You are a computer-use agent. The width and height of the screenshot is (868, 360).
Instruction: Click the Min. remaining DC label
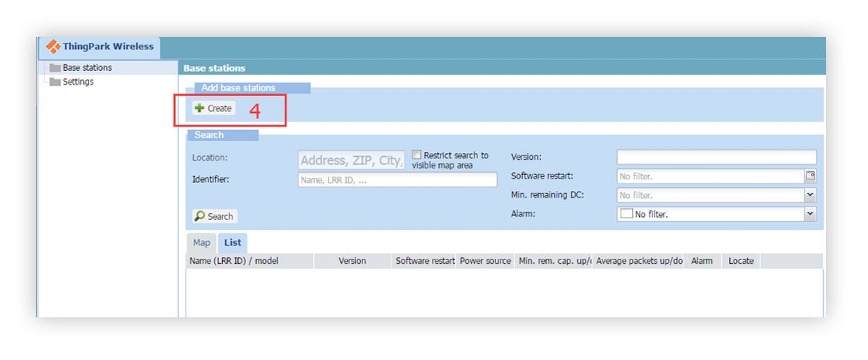pyautogui.click(x=547, y=195)
